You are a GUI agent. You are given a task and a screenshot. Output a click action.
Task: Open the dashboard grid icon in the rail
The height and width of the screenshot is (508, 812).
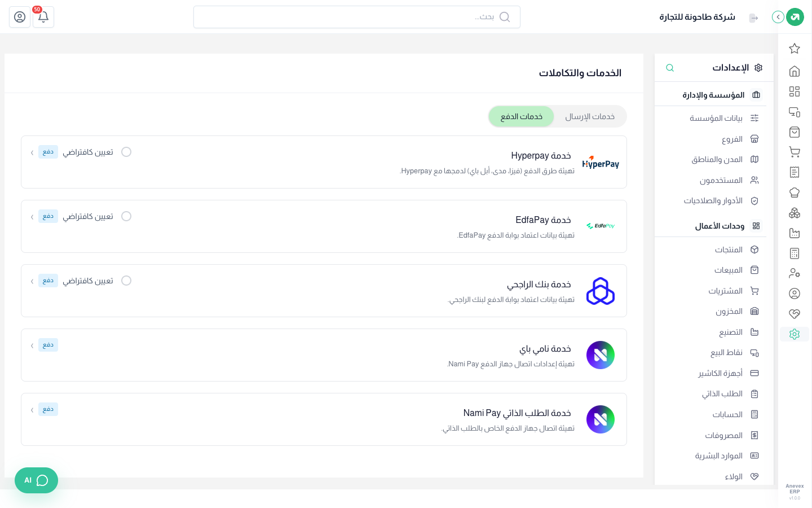point(795,91)
